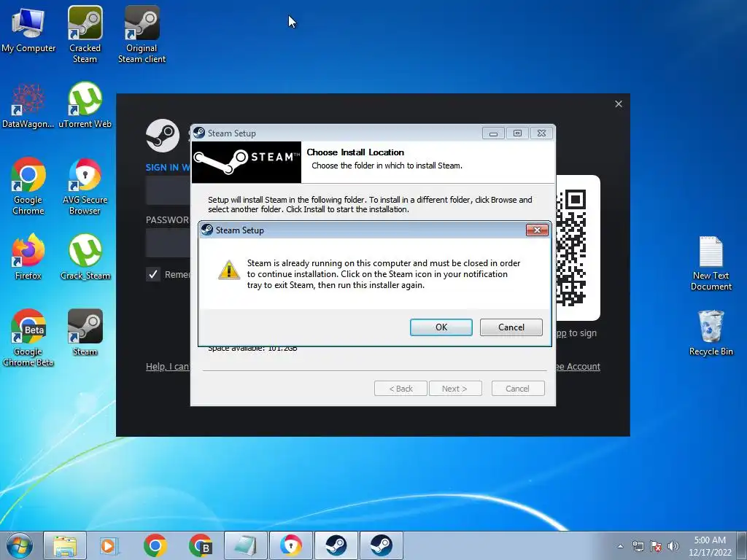Click the Show desktop strip on the taskbar
The height and width of the screenshot is (560, 747).
coord(743,545)
